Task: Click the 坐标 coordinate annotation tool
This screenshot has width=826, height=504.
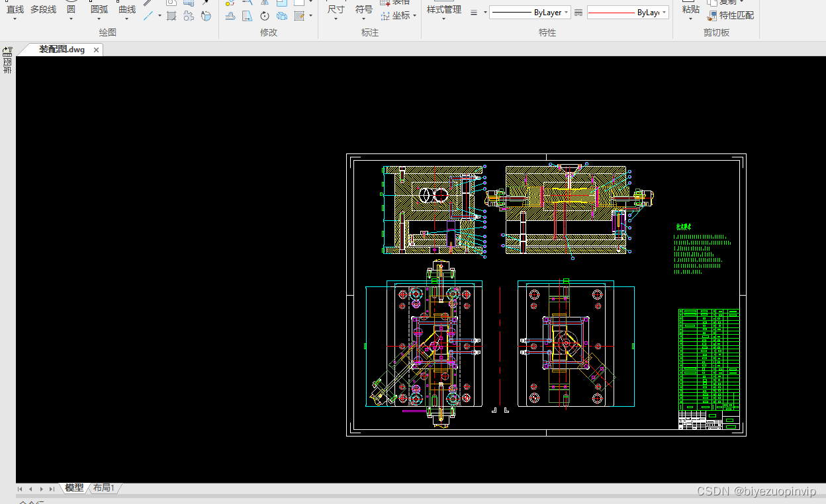Action: (x=399, y=15)
